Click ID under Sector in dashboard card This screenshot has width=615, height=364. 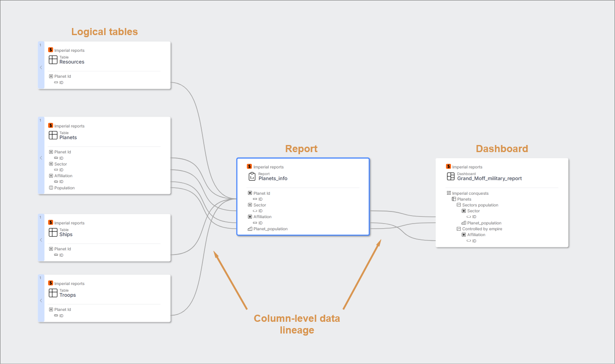(474, 217)
